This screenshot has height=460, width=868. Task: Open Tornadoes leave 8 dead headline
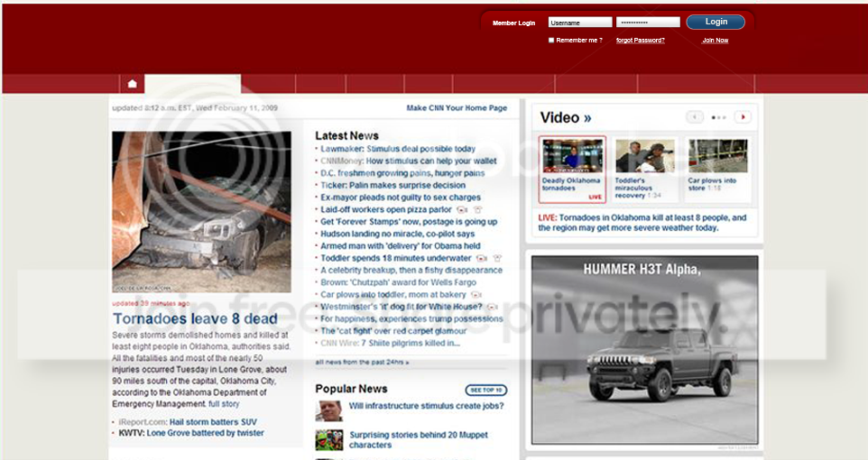[195, 319]
